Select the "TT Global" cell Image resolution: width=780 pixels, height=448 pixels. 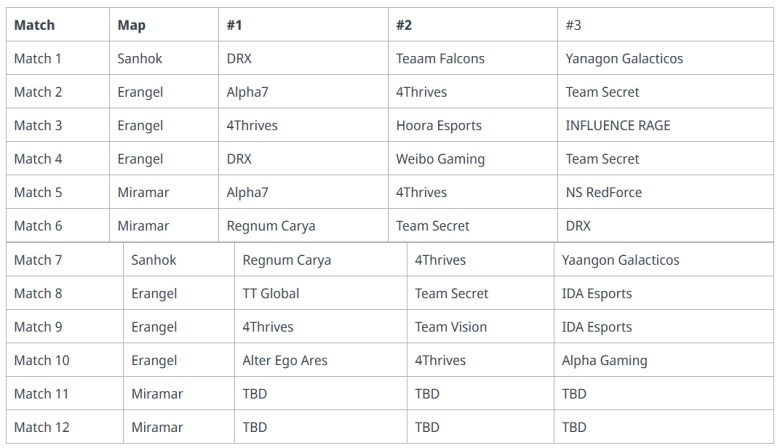coord(270,294)
